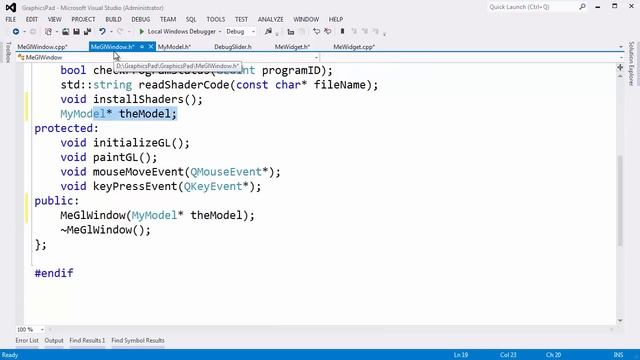Open the ANALYZE menu
640x360 pixels.
point(270,19)
